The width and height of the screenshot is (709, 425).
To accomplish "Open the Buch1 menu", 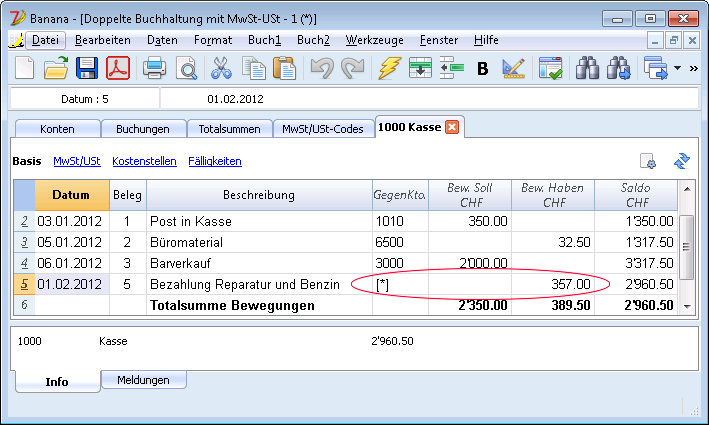I will [x=265, y=40].
